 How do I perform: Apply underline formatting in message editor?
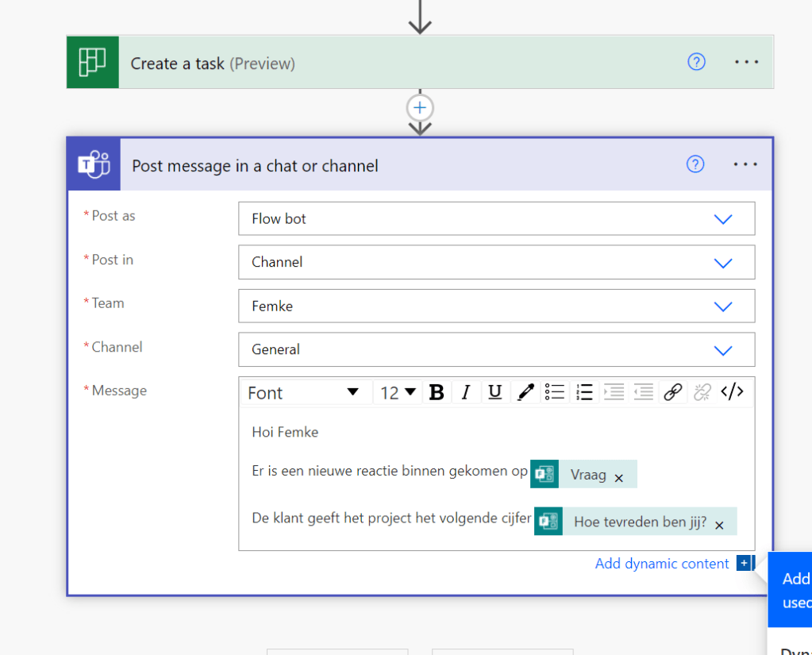tap(495, 392)
